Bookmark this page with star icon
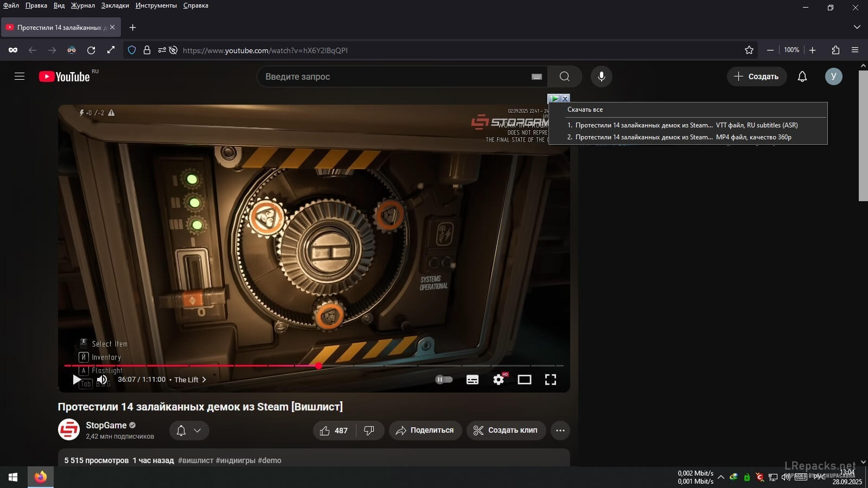This screenshot has height=488, width=868. coord(749,50)
